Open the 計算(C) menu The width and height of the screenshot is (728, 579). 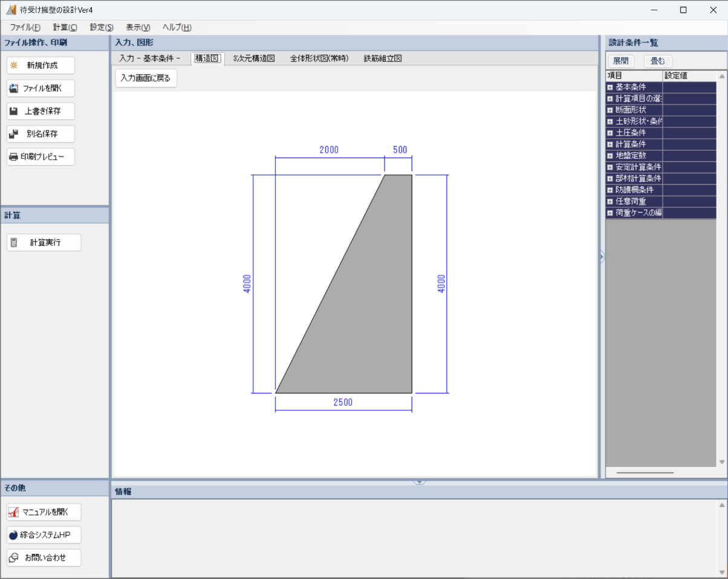tap(65, 27)
